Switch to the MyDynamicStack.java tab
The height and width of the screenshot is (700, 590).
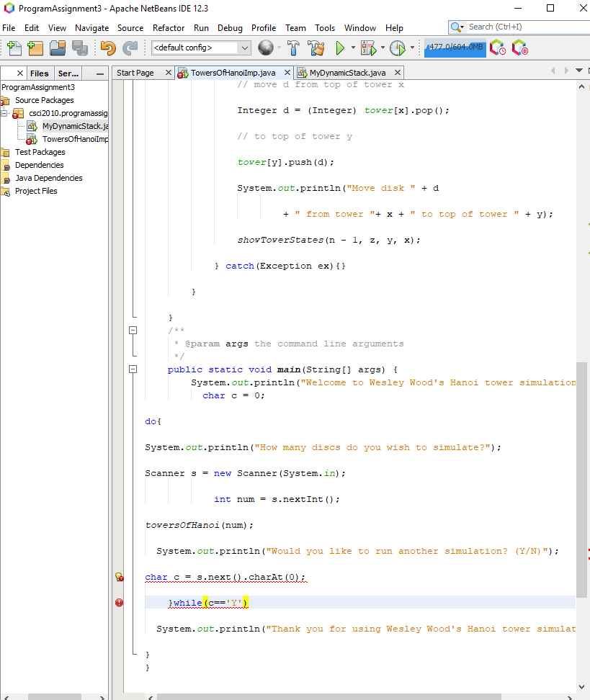(x=347, y=73)
